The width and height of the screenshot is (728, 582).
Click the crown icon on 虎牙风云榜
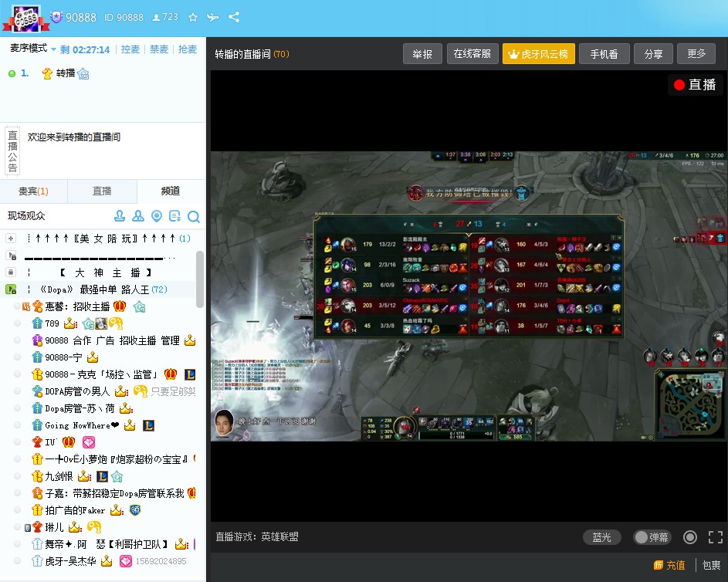513,54
